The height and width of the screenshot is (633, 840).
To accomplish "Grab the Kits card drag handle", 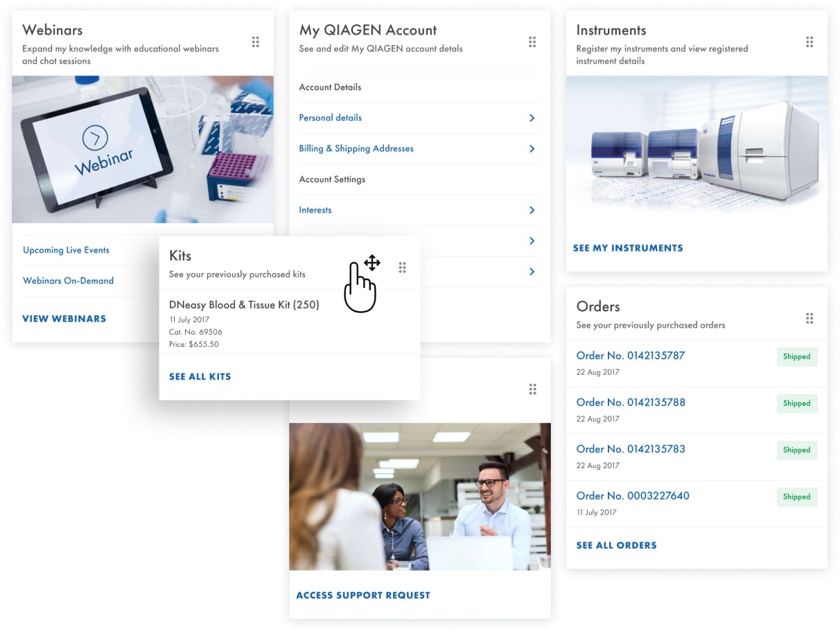I will 402,267.
